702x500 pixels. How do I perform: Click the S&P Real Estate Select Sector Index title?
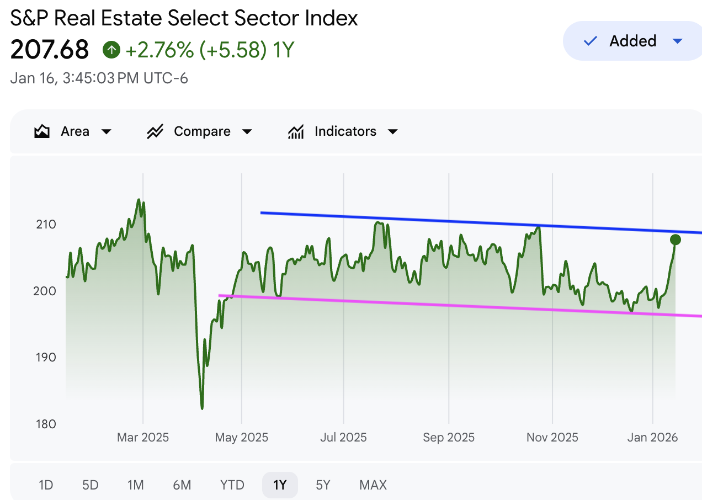(184, 18)
